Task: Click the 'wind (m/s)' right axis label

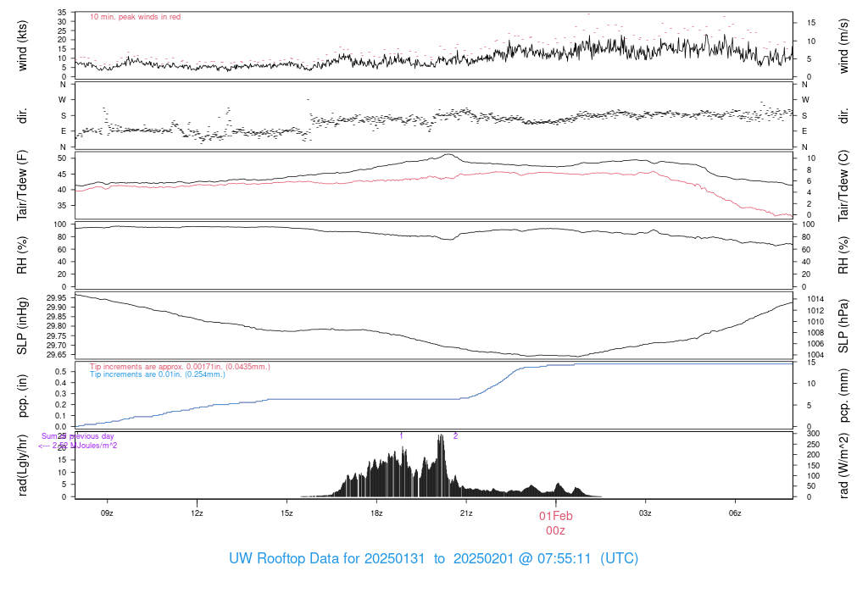Action: pos(843,46)
